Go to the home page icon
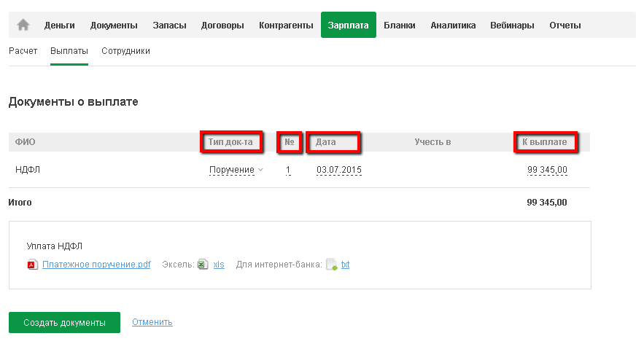 pyautogui.click(x=23, y=25)
